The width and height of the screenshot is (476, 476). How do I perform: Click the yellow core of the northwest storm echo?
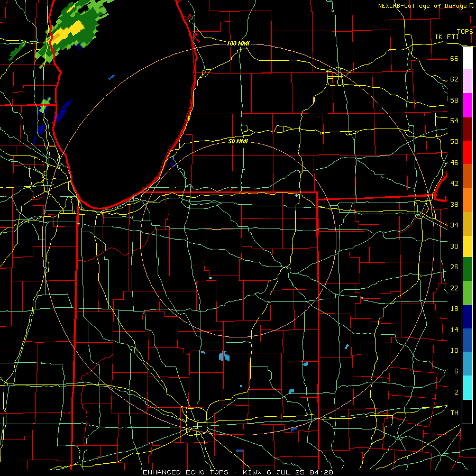[x=68, y=32]
